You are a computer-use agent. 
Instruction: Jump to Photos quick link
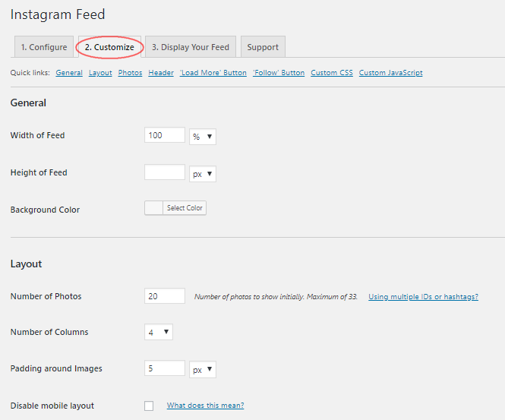point(130,73)
